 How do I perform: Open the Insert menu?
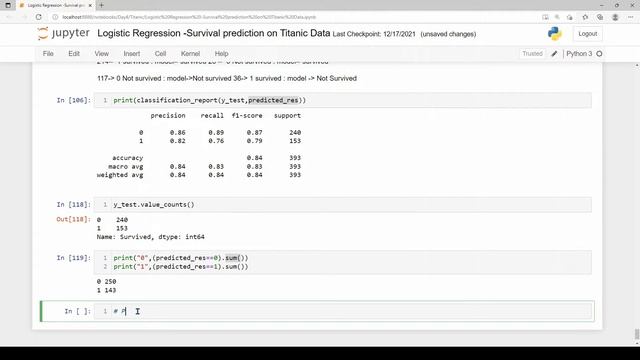coord(131,53)
